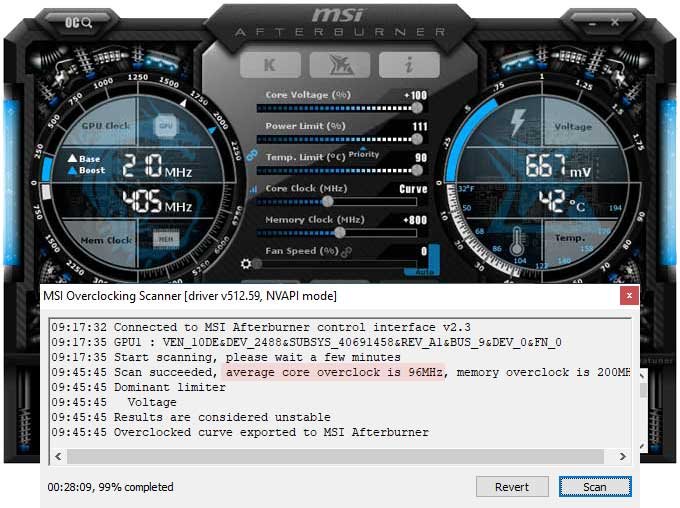Click the Fan Speed 0 value
Image resolution: width=680 pixels, height=508 pixels.
[x=424, y=251]
